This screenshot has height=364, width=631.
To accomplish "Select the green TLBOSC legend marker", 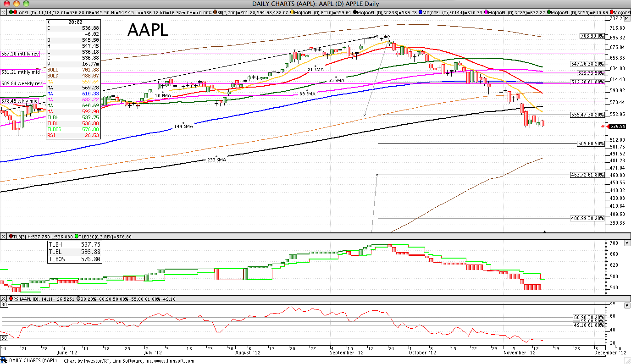I will click(77, 237).
